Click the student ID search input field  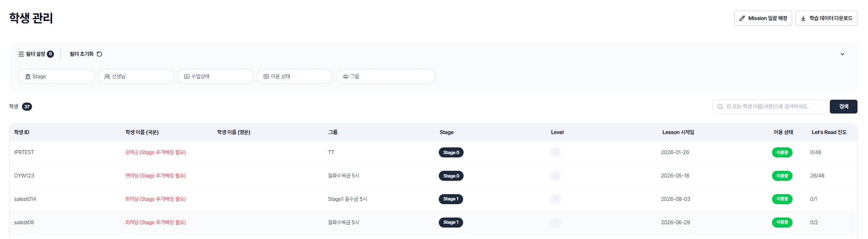(770, 106)
